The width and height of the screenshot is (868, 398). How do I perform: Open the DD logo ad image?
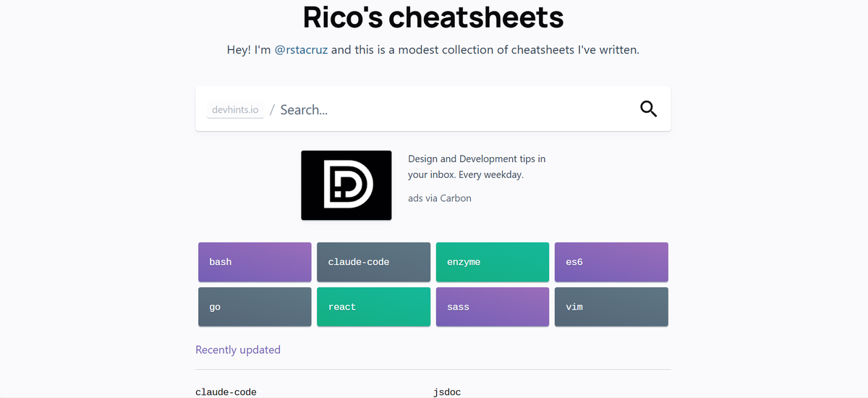pyautogui.click(x=346, y=185)
